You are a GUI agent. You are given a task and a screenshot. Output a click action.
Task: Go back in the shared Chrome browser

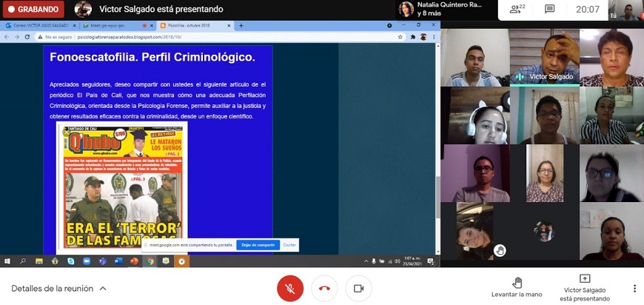pos(7,37)
